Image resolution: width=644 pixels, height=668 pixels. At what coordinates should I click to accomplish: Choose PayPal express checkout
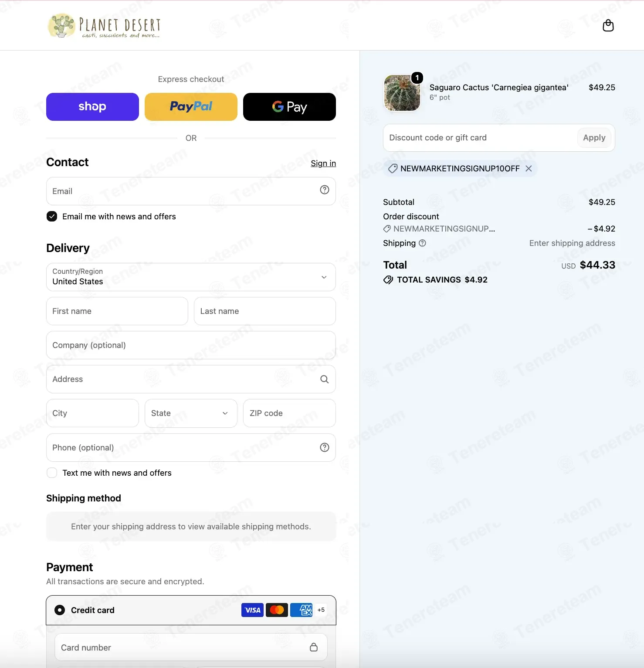click(x=191, y=107)
